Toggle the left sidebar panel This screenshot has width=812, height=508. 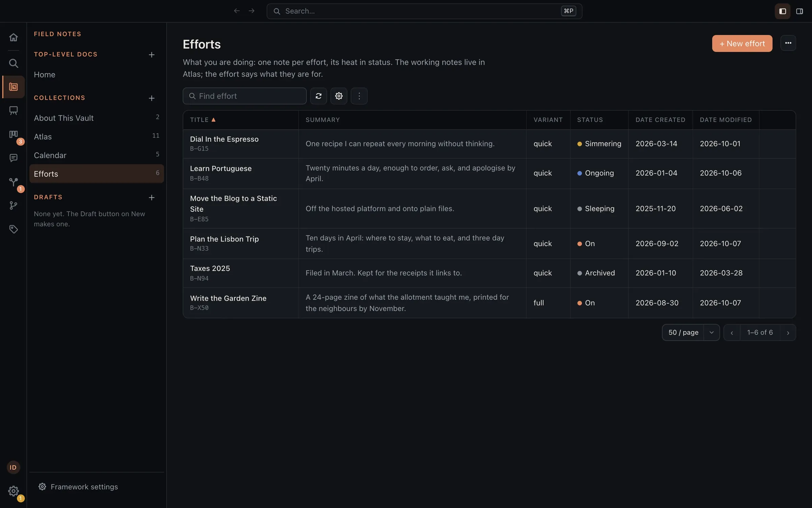tap(782, 11)
